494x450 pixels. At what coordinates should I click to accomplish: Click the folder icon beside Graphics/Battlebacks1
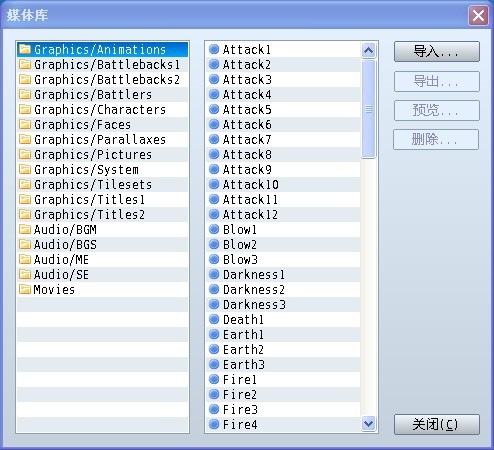tap(25, 64)
